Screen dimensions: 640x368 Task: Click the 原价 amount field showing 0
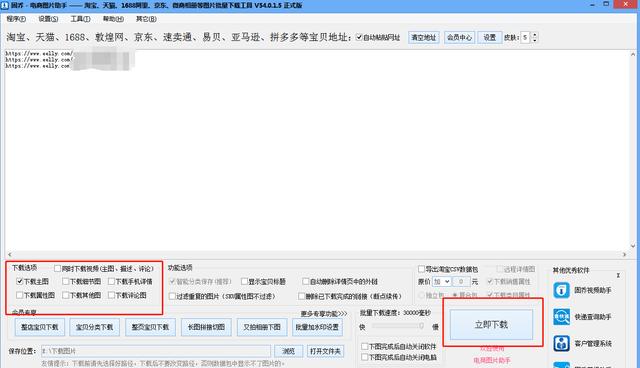pos(461,282)
